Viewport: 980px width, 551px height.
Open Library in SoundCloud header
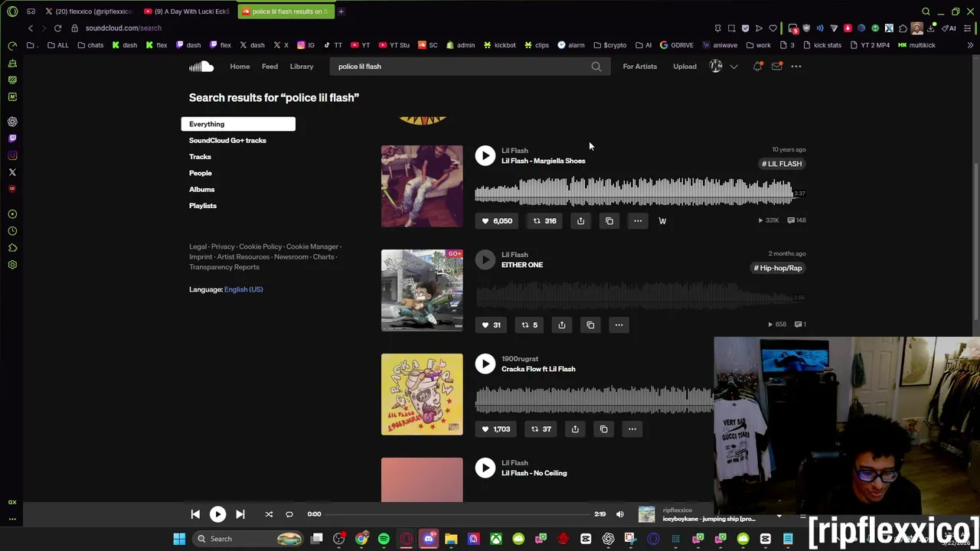(x=302, y=67)
